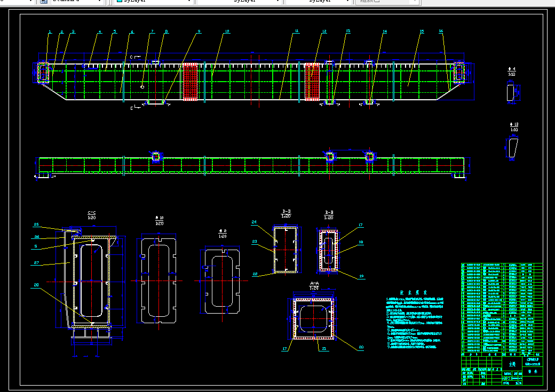Select callout label 5 above main beam

click(x=115, y=32)
